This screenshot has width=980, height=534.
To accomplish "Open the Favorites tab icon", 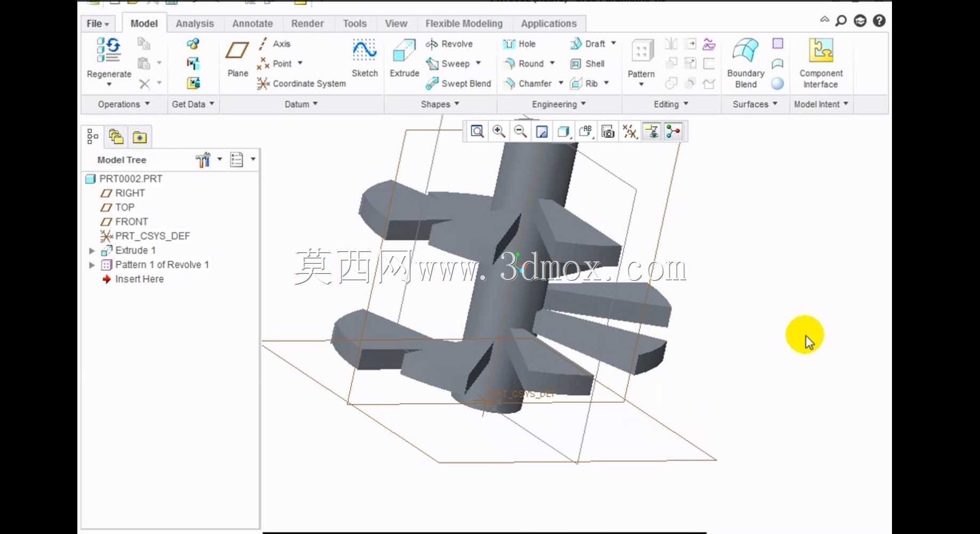I will click(140, 137).
